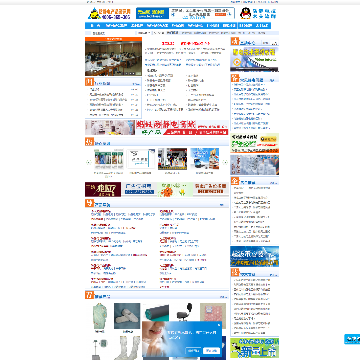Open the blue and yellow header banner ad

(185, 13)
